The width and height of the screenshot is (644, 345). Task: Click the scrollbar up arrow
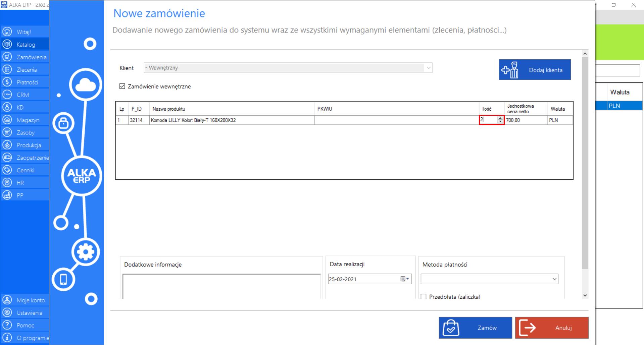(x=585, y=54)
